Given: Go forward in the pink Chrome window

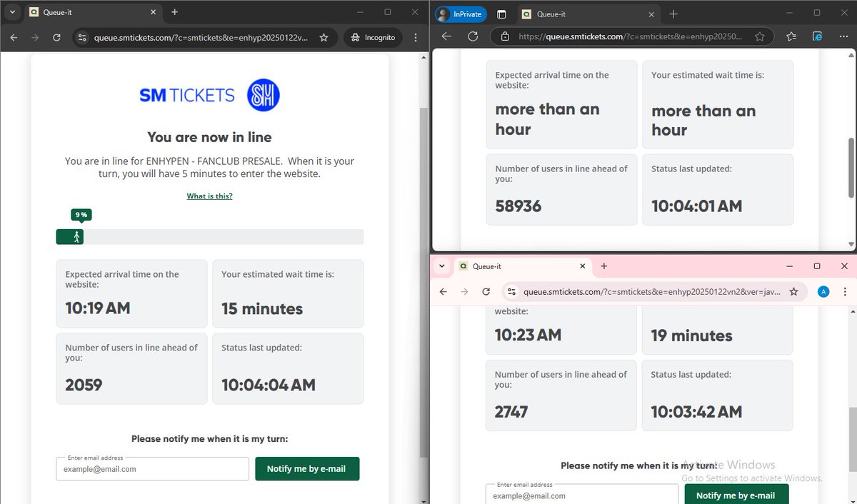Looking at the screenshot, I should (465, 291).
